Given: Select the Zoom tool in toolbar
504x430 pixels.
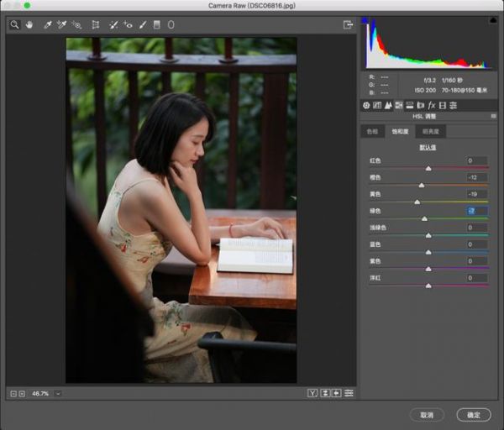Looking at the screenshot, I should pyautogui.click(x=14, y=25).
